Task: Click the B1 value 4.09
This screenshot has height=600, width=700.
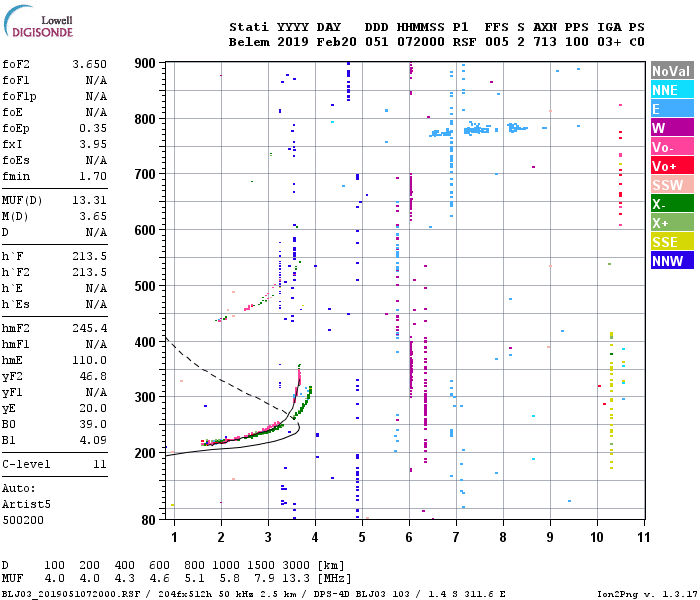Action: coord(93,440)
